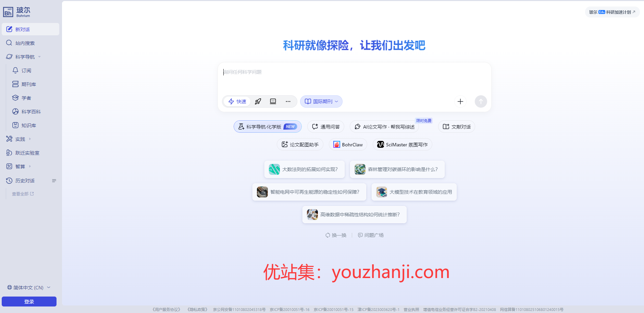Image resolution: width=644 pixels, height=313 pixels.
Task: Pick question 智能电网中可再生能源的稳定性如何保障?
Action: pos(309,192)
